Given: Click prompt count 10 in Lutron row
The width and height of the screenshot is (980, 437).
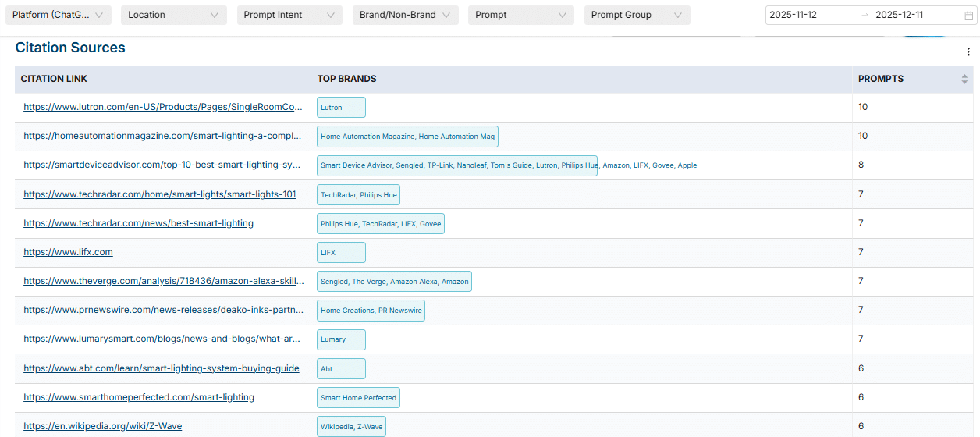Looking at the screenshot, I should (x=863, y=107).
